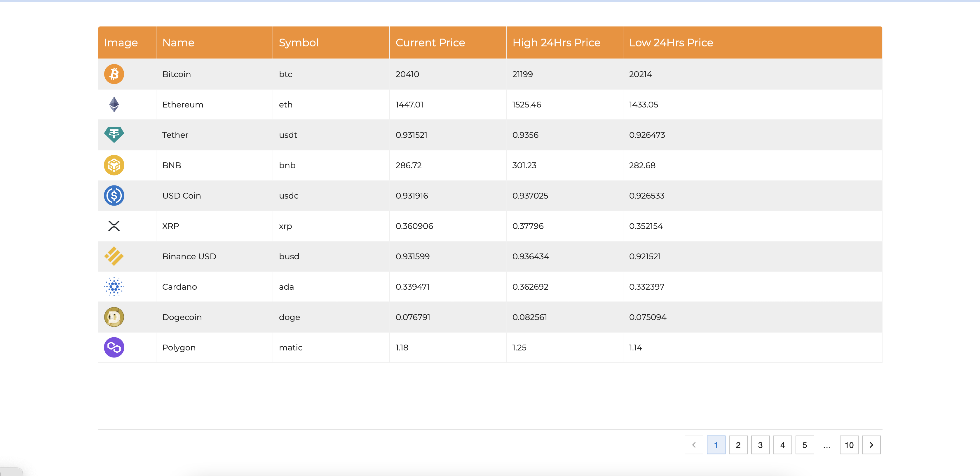Screen dimensions: 980x476
Task: Click the highlighted page 1 button
Action: (716, 445)
